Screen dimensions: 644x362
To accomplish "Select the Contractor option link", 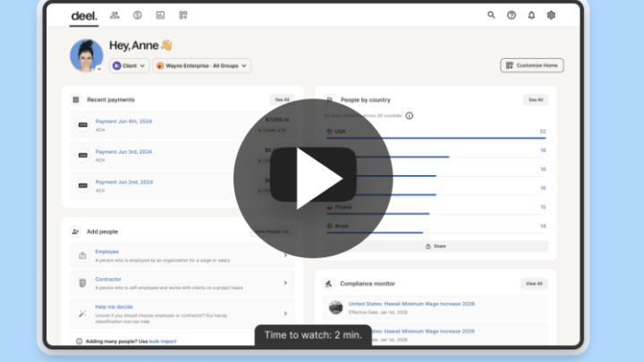I will coord(108,279).
